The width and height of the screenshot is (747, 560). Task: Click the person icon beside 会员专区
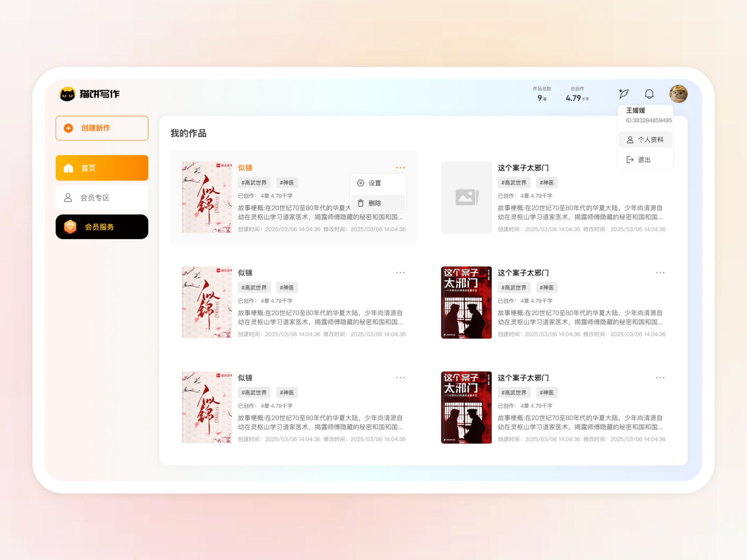(68, 198)
